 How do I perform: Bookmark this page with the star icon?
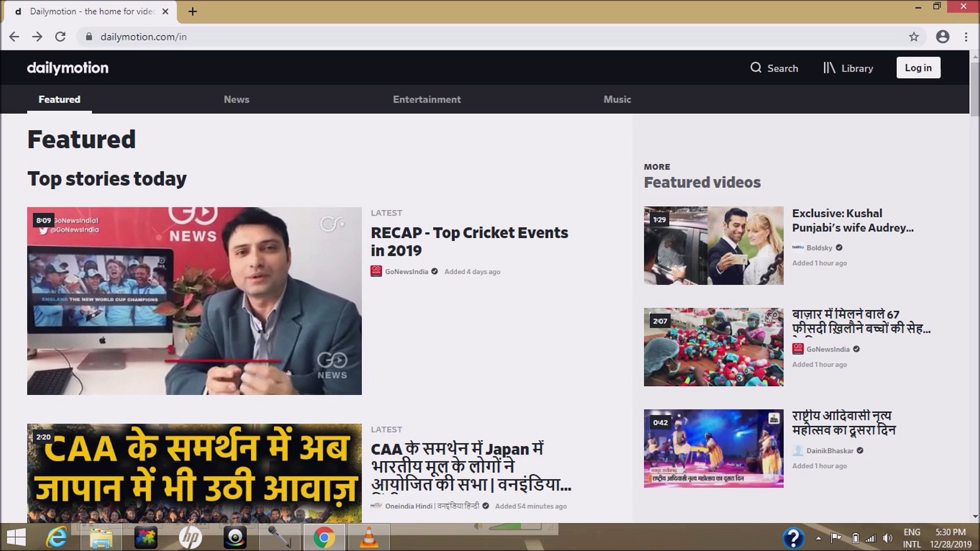point(914,37)
